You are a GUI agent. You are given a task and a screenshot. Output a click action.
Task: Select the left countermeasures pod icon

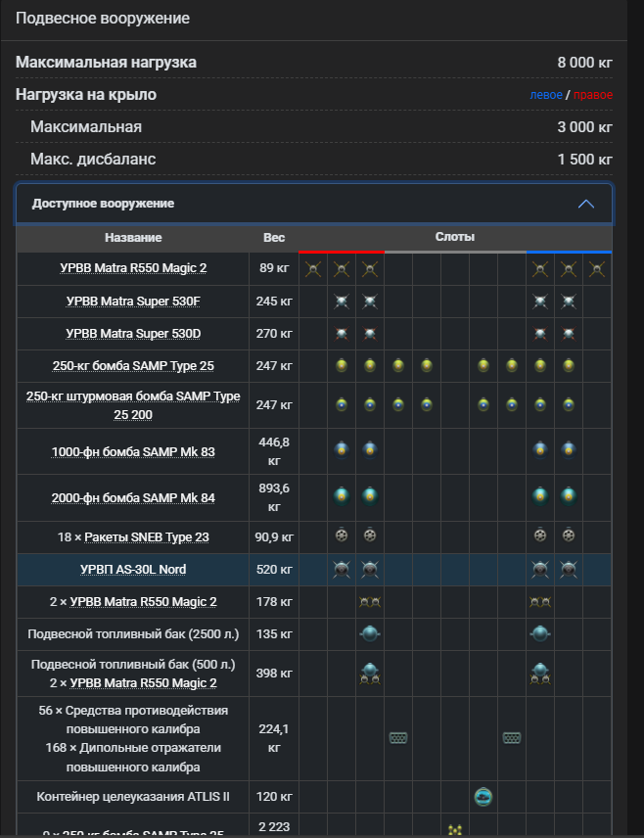coord(398,738)
